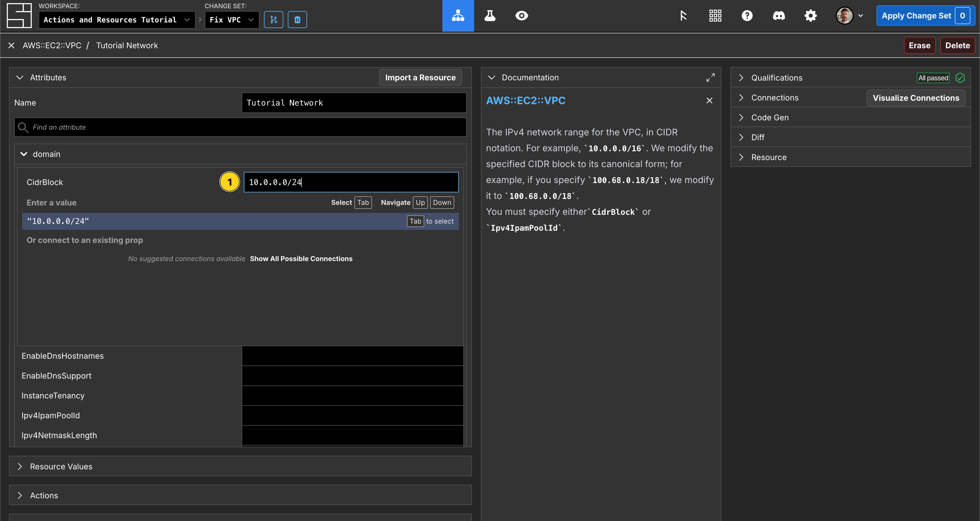Open the Fix VPC change set dropdown
The image size is (980, 521).
[x=232, y=20]
